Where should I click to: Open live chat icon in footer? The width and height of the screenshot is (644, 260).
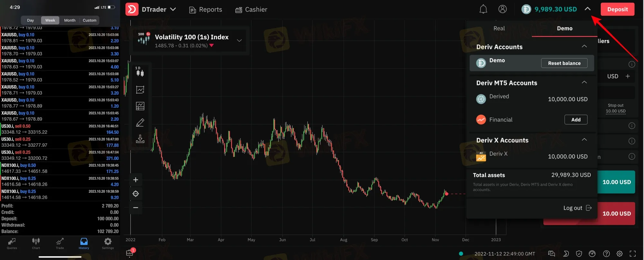click(x=551, y=254)
